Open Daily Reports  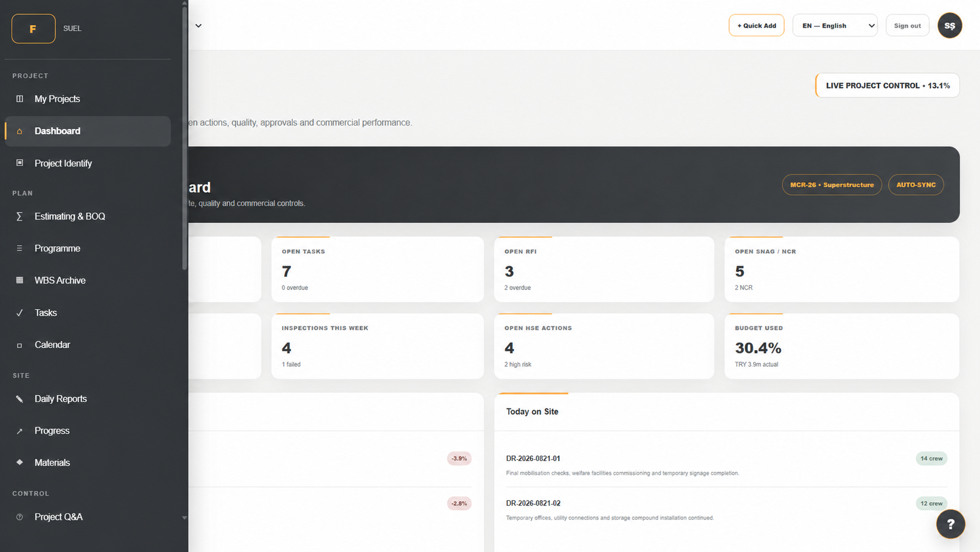point(88,399)
